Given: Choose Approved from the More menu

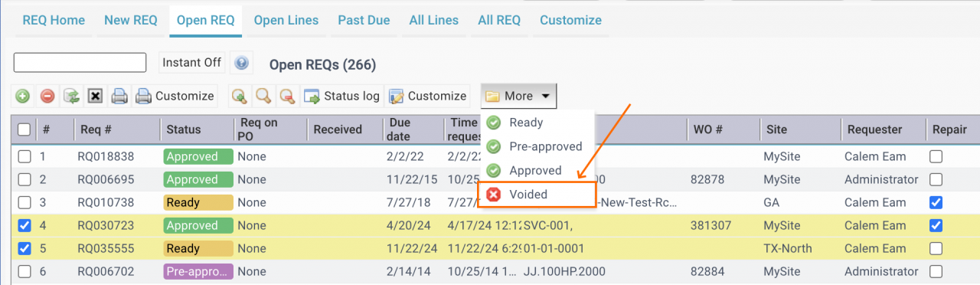Looking at the screenshot, I should pos(537,170).
